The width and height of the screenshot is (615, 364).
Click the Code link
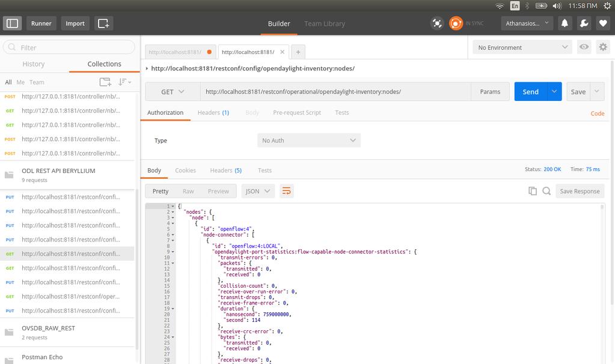pyautogui.click(x=598, y=114)
